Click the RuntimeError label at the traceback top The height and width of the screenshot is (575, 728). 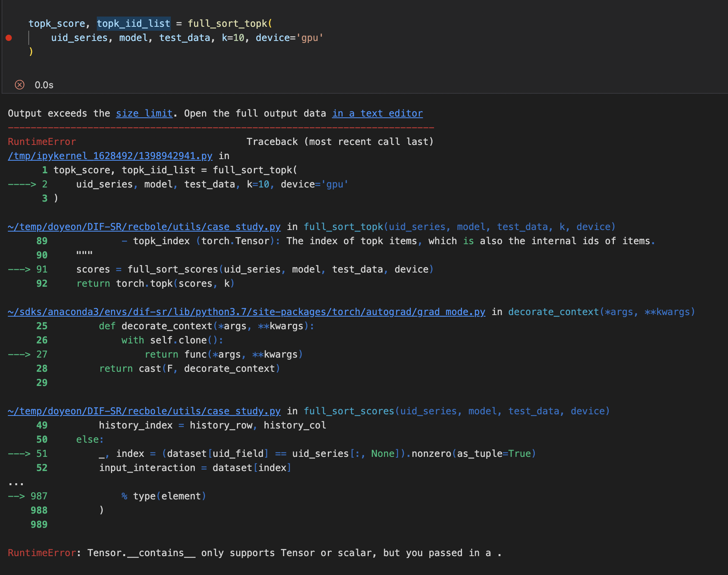click(42, 141)
